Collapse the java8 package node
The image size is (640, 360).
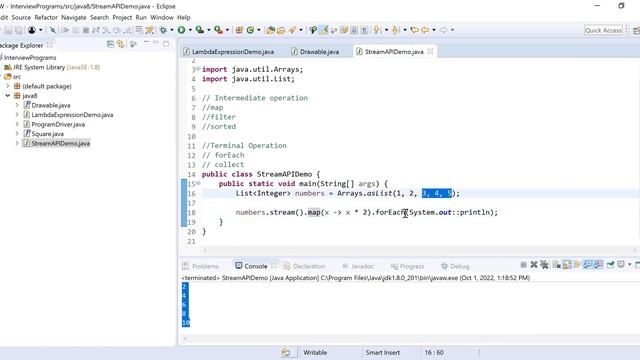click(x=8, y=96)
